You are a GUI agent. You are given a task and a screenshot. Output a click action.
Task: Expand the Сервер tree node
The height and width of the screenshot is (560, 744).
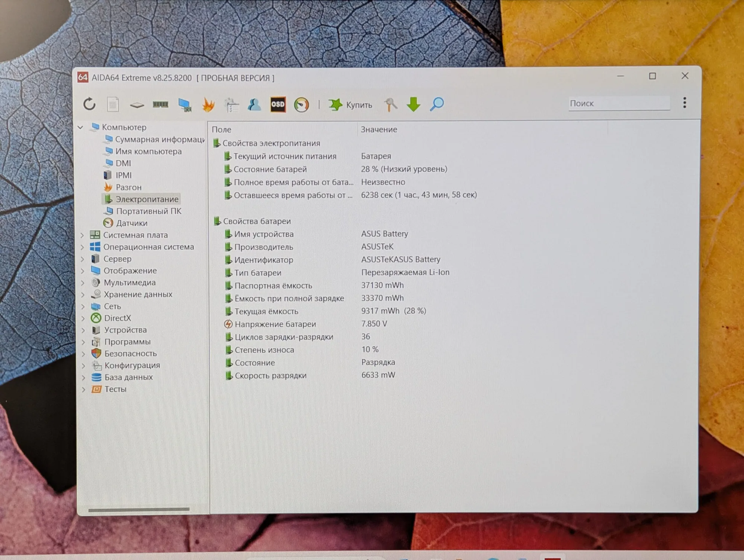pyautogui.click(x=83, y=259)
